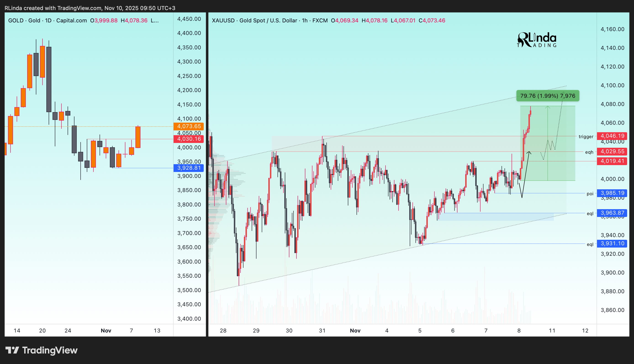Screen dimensions: 634x364
Task: Click the green arrowhead atop the measurement box
Action: coord(547,107)
